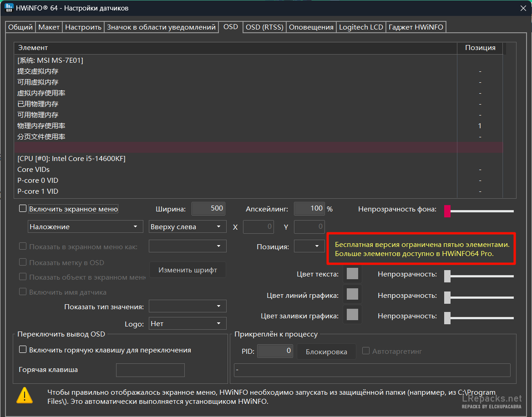Click the Позиция column header
Screen dimensions: 532x417
pos(480,48)
